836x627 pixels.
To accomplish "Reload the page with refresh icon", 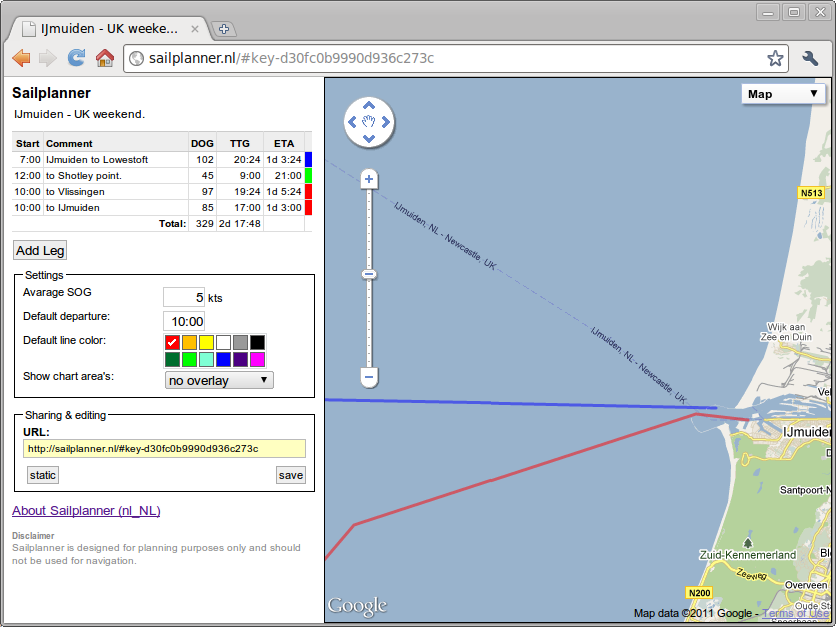I will 76,58.
